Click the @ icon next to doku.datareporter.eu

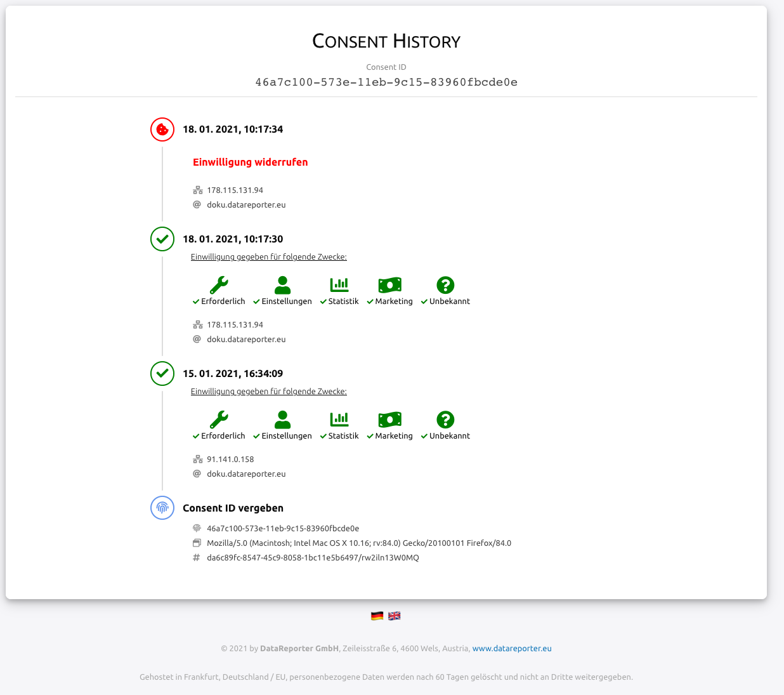(x=197, y=204)
